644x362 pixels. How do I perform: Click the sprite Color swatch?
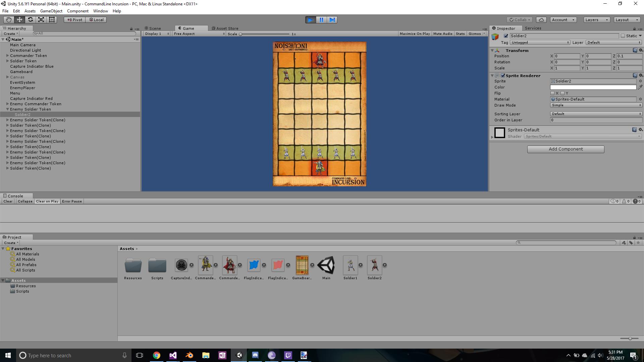593,87
